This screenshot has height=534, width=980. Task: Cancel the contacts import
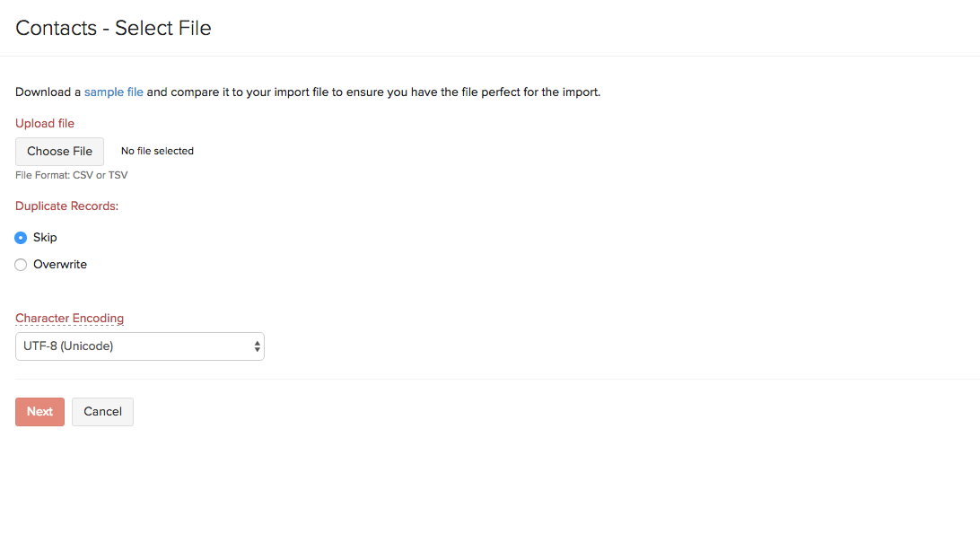click(102, 412)
